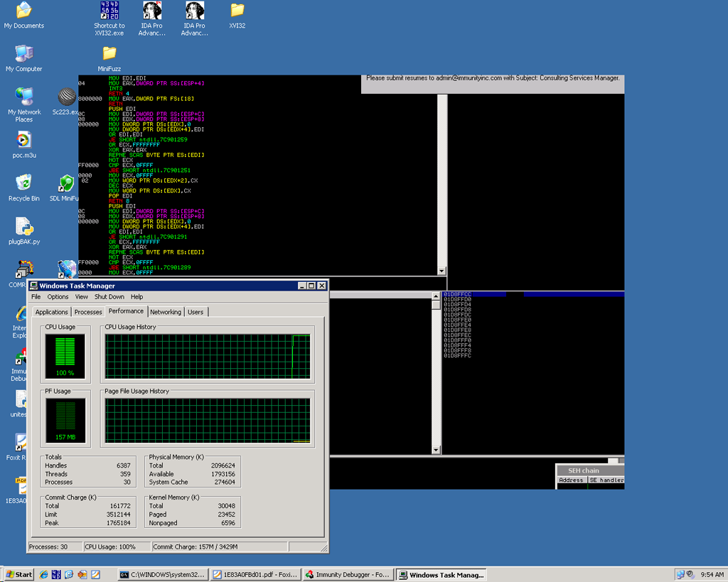Screen dimensions: 728x582
Task: Launch Internet Explorer from Quick Launch
Action: (43, 575)
